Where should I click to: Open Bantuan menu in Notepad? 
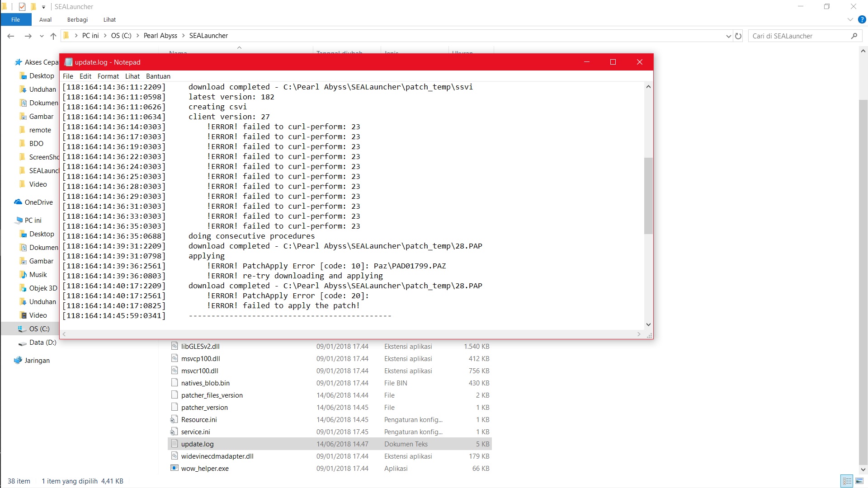click(158, 76)
